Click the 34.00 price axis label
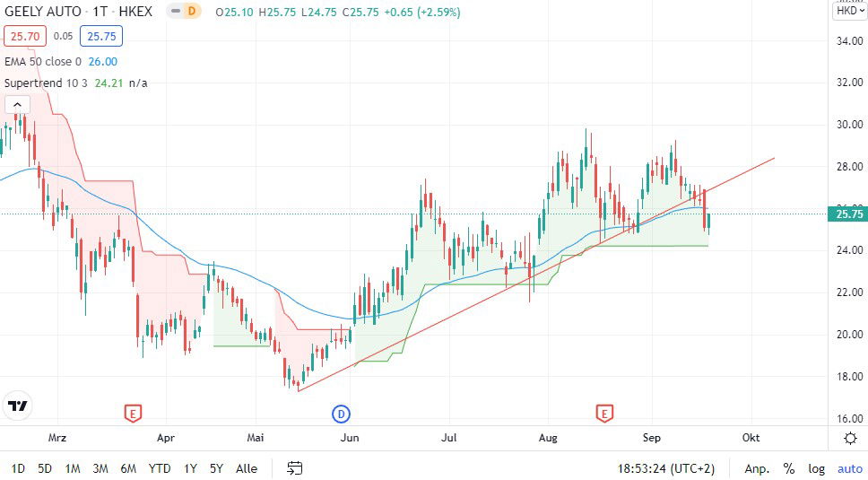 [x=849, y=41]
